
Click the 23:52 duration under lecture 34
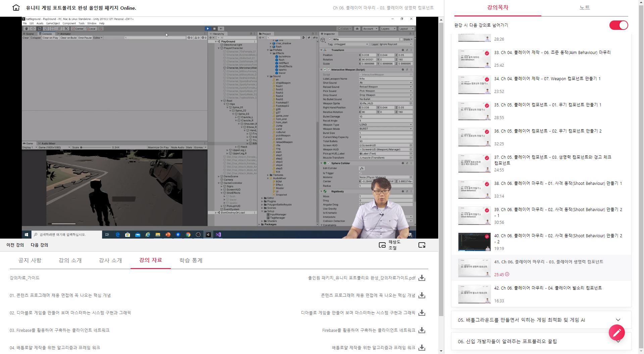(x=499, y=91)
